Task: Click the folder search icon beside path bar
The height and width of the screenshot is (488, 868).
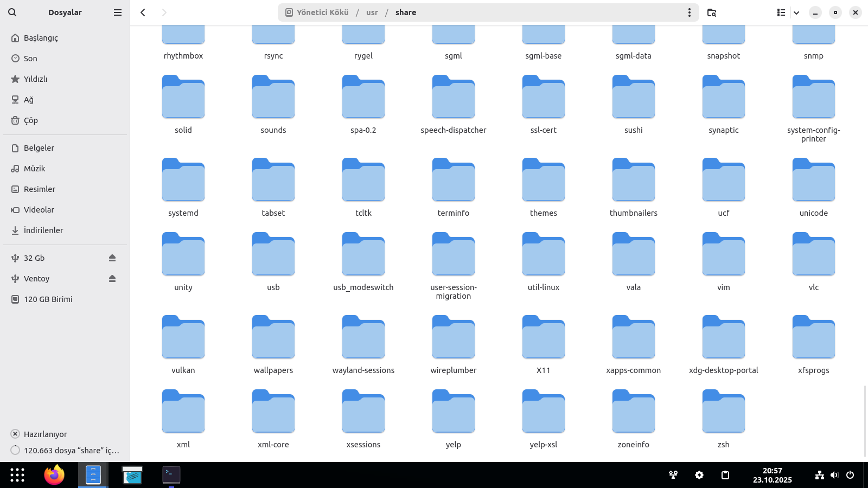Action: tap(712, 12)
